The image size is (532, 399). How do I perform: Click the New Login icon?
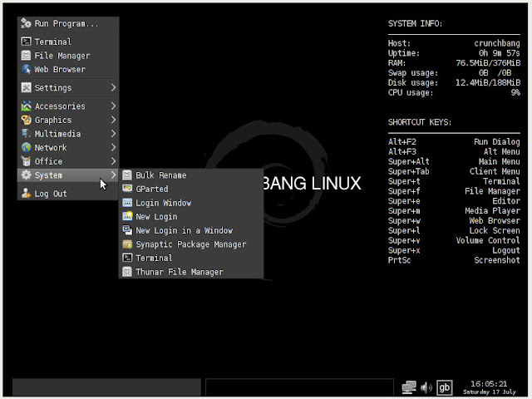127,216
